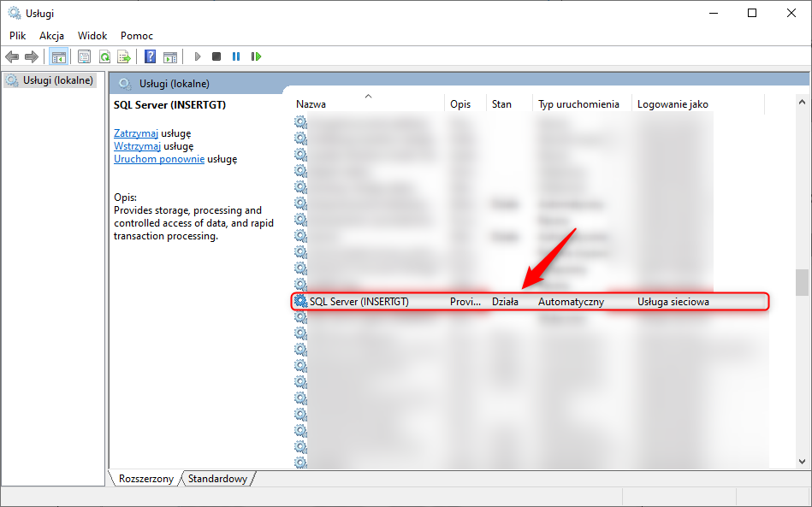This screenshot has width=812, height=507.
Task: Toggle the console tree toolbar icon
Action: 58,56
